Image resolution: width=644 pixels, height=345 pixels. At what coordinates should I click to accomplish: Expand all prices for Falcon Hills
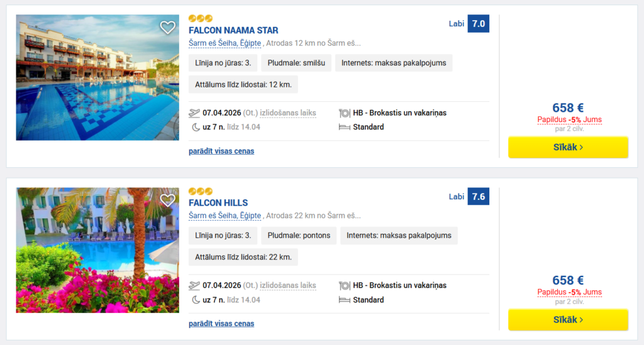pyautogui.click(x=221, y=324)
